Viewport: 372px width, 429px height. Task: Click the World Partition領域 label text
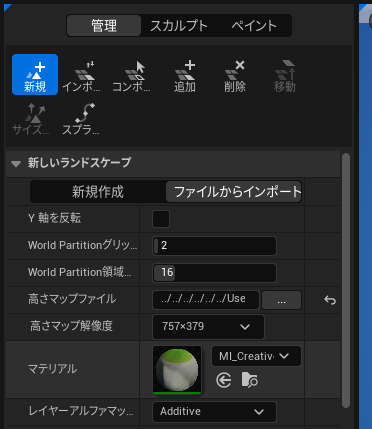coord(80,272)
